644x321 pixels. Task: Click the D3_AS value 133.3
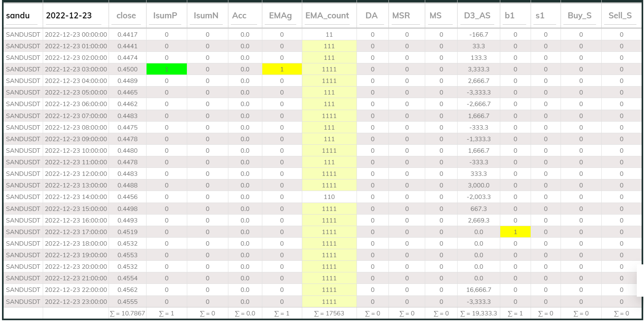click(x=479, y=58)
